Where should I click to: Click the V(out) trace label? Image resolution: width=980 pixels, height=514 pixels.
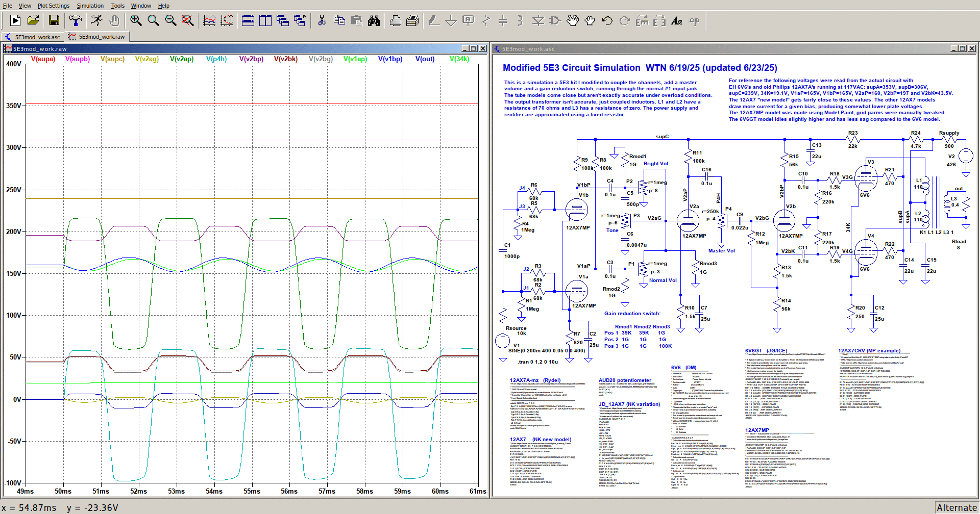click(x=425, y=59)
